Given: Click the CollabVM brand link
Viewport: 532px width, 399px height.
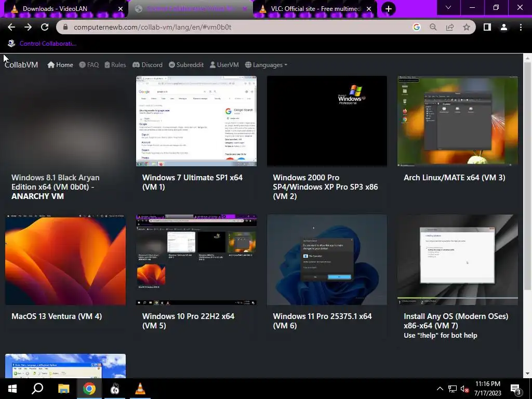Looking at the screenshot, I should pos(21,65).
